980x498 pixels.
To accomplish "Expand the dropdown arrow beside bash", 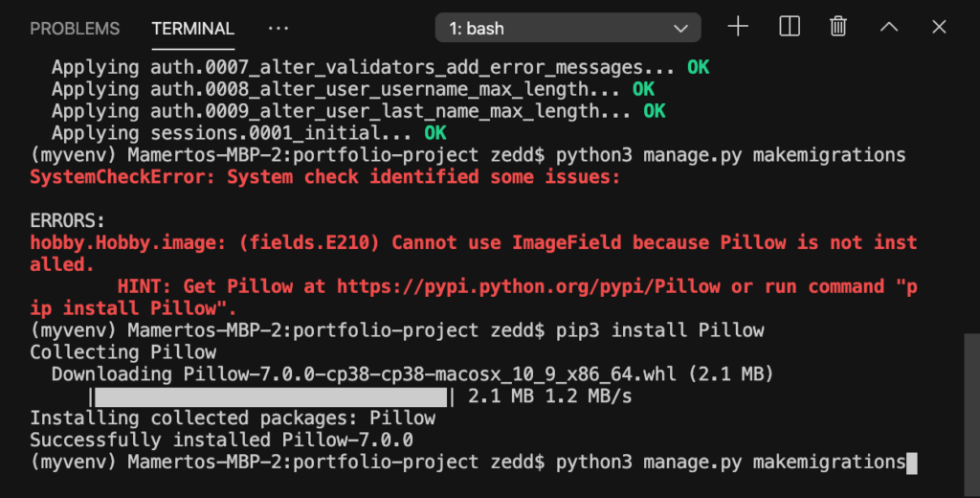I will click(680, 29).
